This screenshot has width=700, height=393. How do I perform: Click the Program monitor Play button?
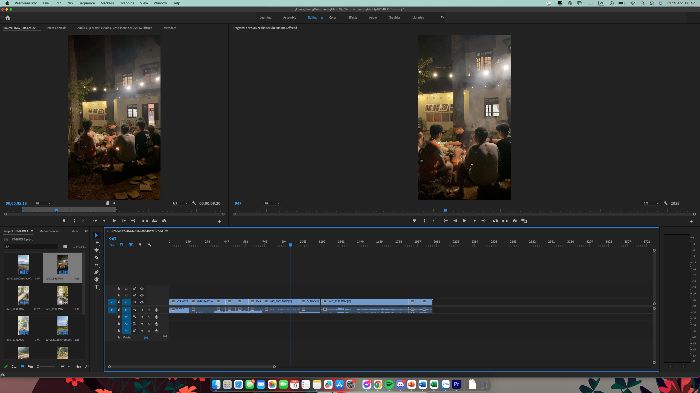point(465,221)
